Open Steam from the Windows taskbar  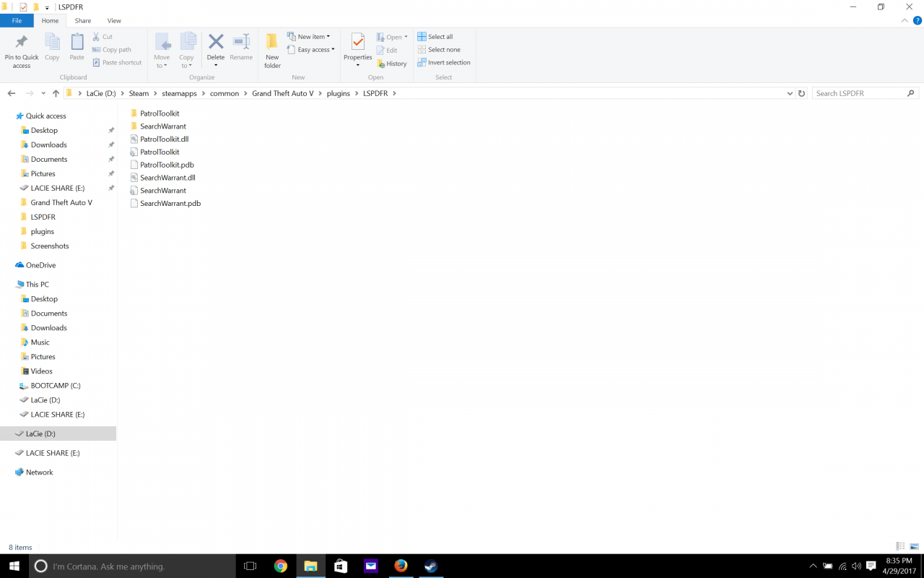pyautogui.click(x=431, y=566)
